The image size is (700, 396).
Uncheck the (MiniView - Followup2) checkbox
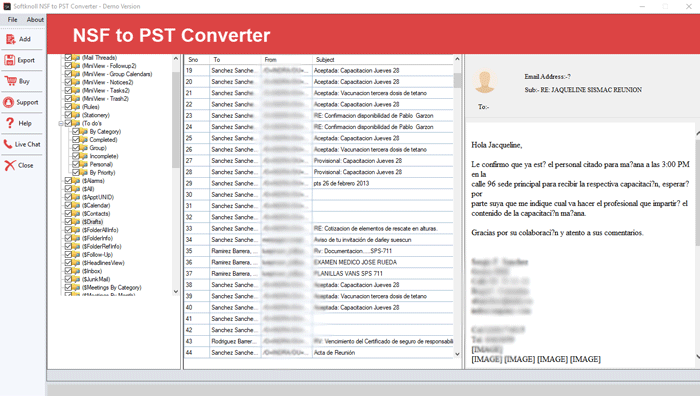[x=68, y=66]
